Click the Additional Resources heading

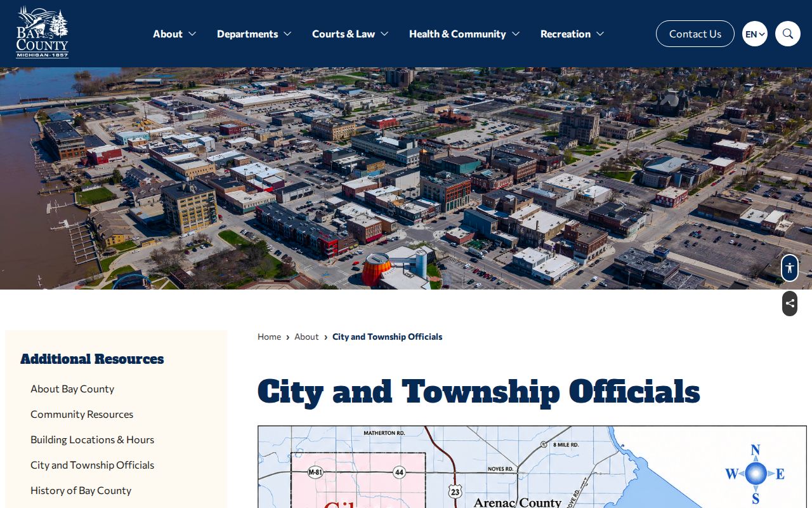coord(92,359)
